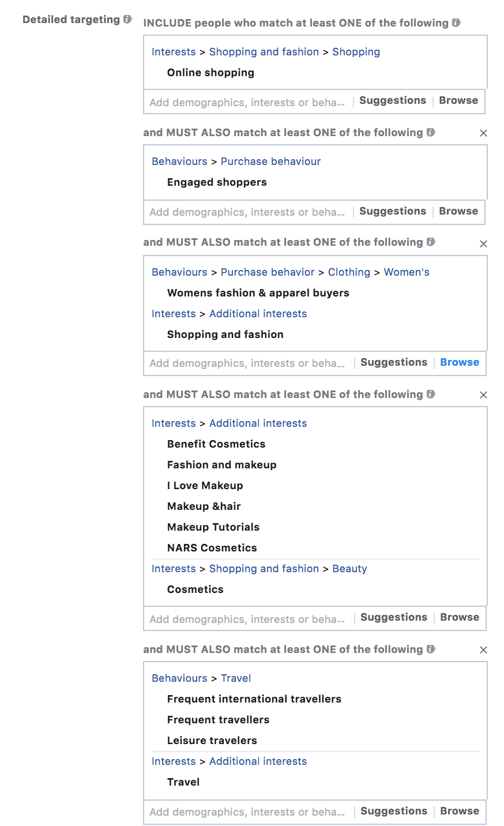Select the Benefit Cosmetics interest entry
Image resolution: width=504 pixels, height=826 pixels.
click(216, 444)
